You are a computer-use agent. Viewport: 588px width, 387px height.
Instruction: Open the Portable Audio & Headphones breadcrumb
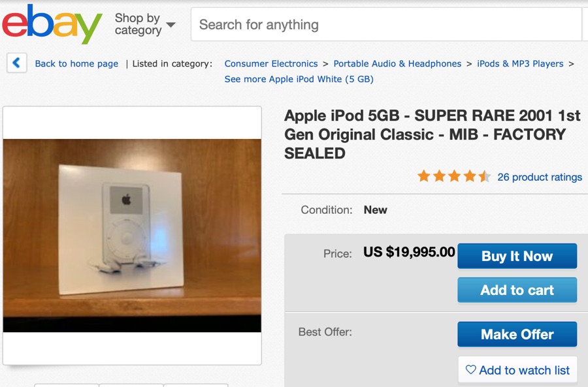pos(396,63)
